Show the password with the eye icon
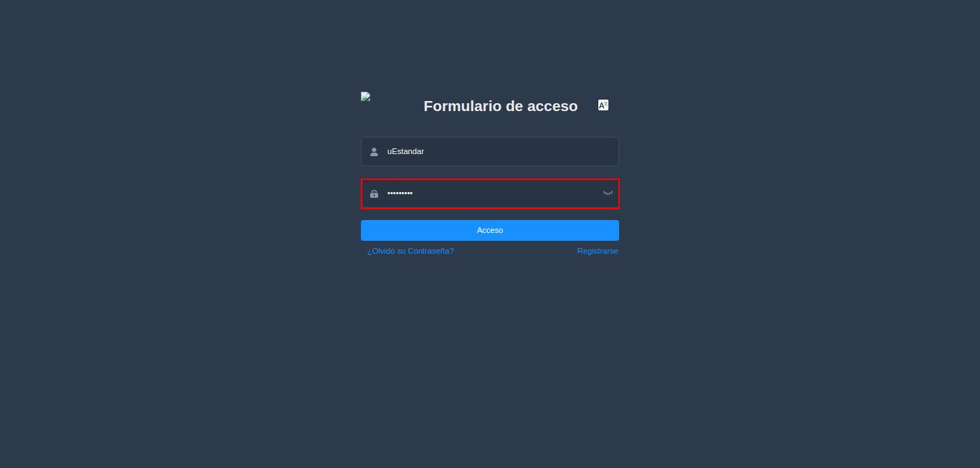This screenshot has height=468, width=980. pyautogui.click(x=608, y=194)
